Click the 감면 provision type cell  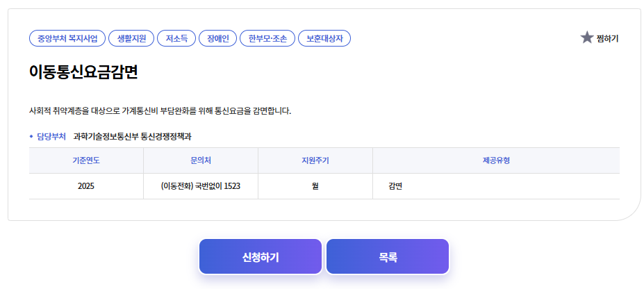point(396,186)
